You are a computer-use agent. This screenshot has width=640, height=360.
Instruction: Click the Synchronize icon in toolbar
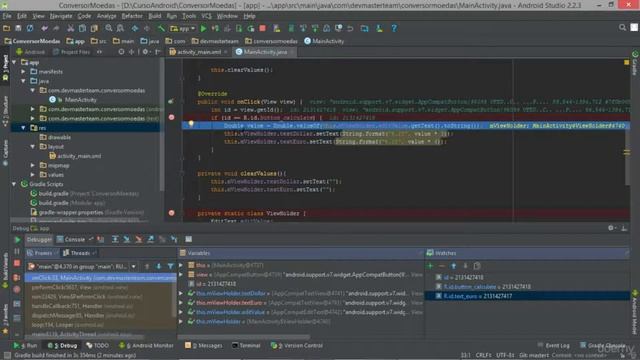pos(30,28)
